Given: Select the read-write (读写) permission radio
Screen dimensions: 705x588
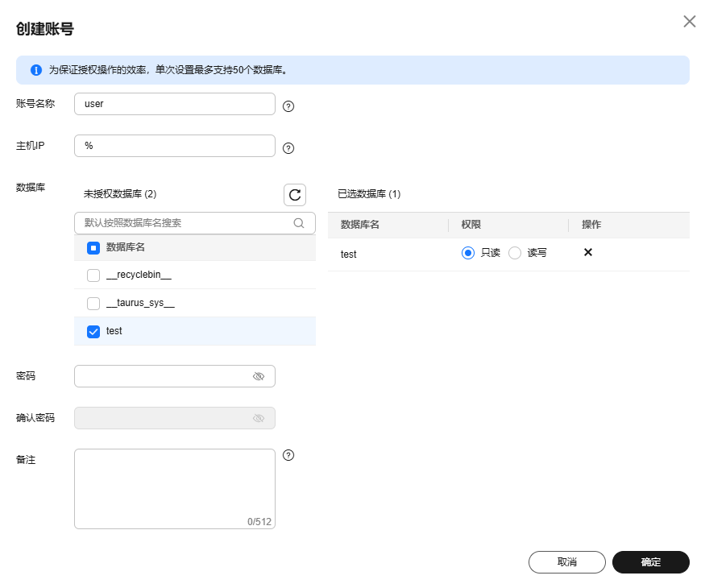Looking at the screenshot, I should (515, 253).
